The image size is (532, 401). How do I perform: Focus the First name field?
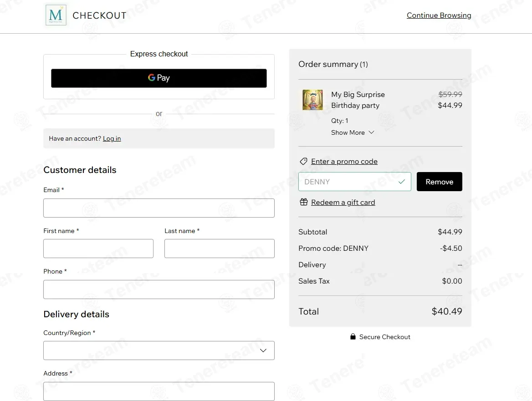click(x=98, y=249)
